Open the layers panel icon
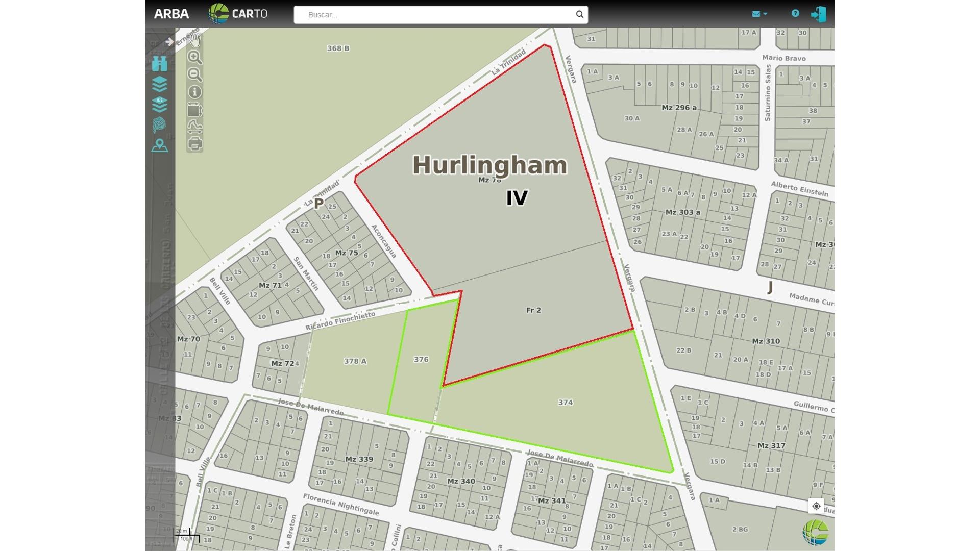This screenshot has width=980, height=551. (x=160, y=84)
